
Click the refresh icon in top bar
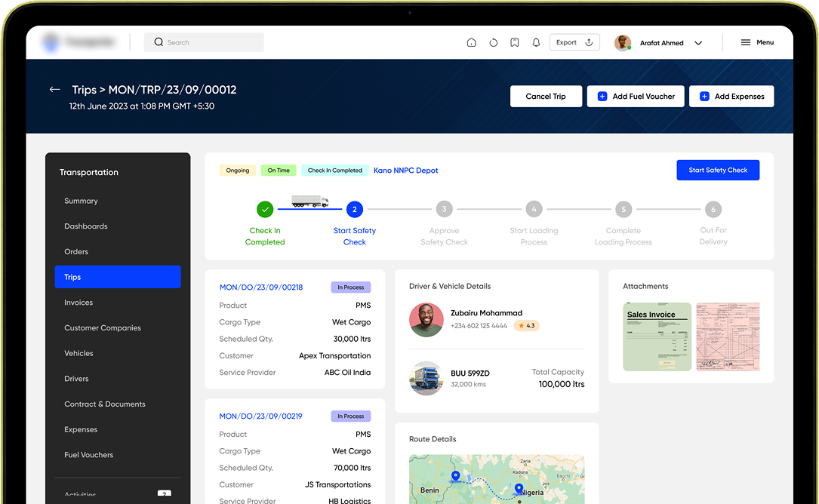pyautogui.click(x=493, y=42)
